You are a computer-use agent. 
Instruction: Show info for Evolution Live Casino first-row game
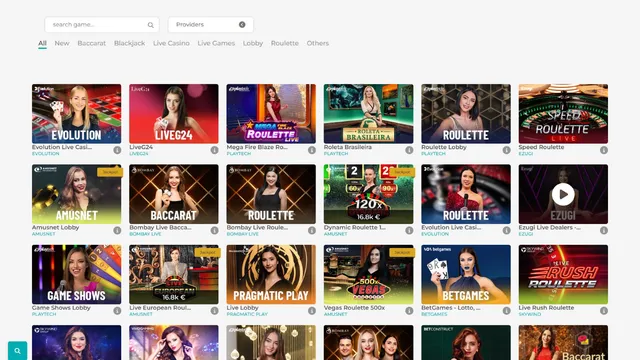(x=117, y=150)
